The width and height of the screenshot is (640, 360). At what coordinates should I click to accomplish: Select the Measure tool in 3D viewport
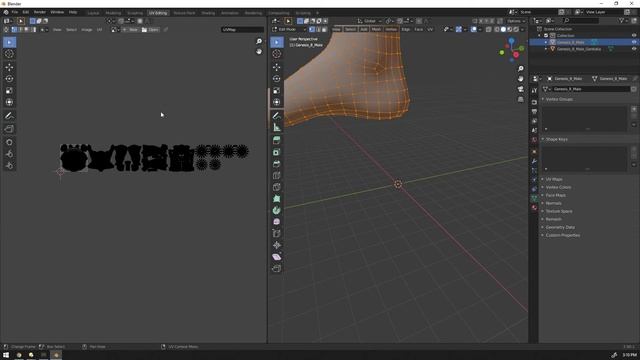[277, 127]
